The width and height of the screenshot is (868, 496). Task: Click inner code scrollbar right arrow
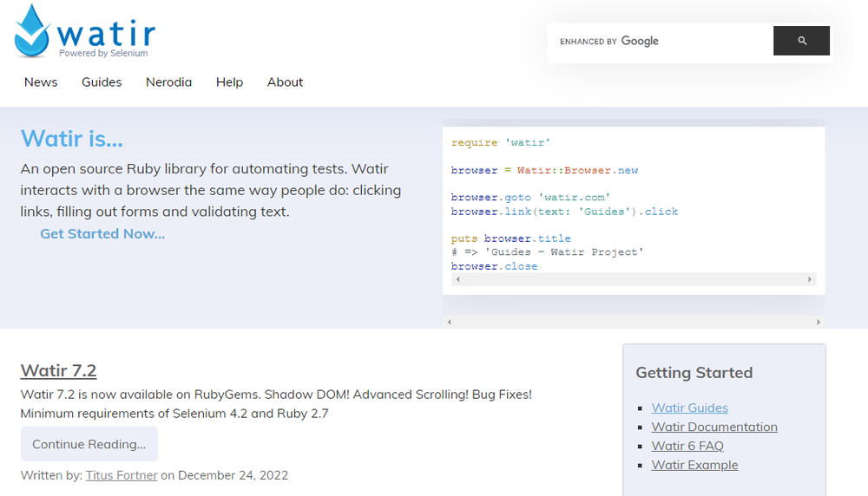point(809,279)
